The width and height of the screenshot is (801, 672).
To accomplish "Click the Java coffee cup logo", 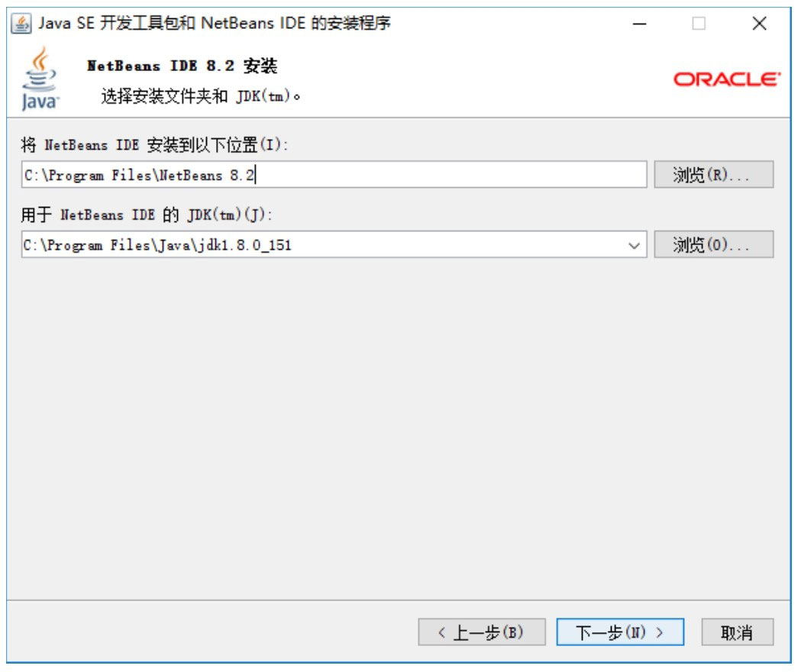I will coord(40,79).
